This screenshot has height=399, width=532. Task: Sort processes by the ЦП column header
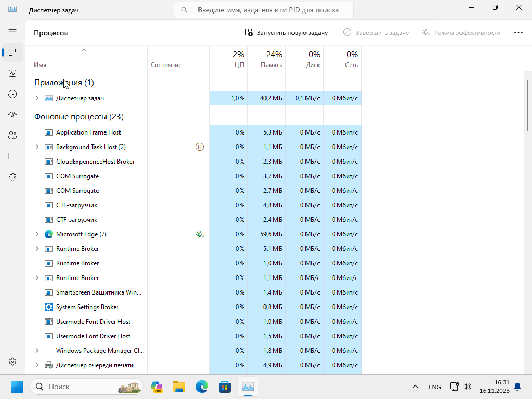click(x=229, y=59)
